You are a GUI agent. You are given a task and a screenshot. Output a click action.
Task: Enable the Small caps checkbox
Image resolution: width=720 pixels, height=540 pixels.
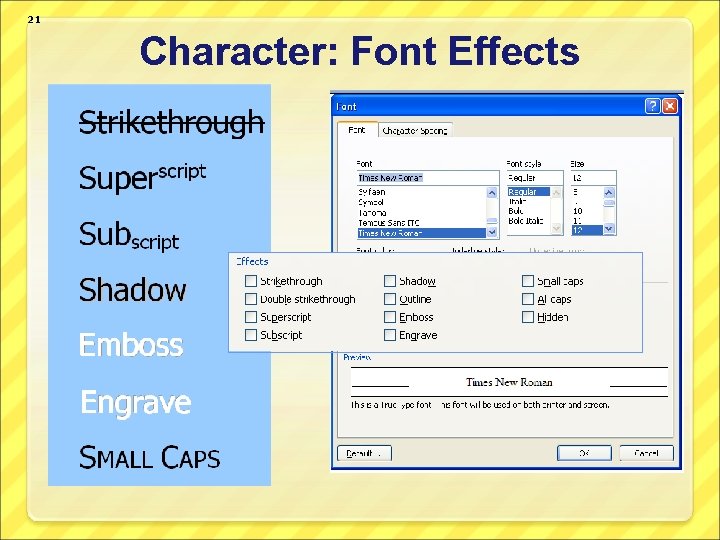click(x=528, y=281)
